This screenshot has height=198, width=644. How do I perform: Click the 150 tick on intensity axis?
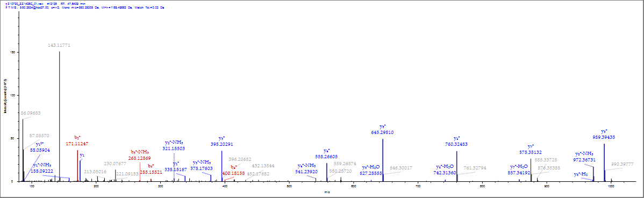pos(12,53)
